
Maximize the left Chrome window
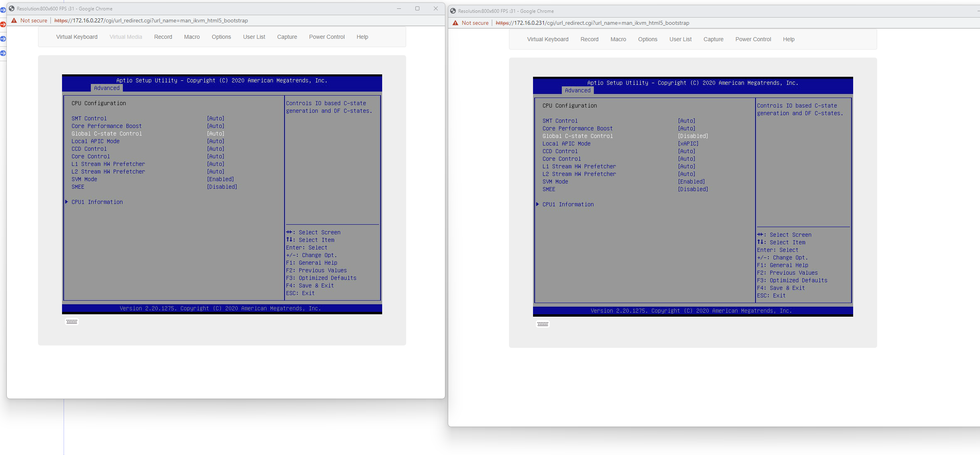coord(417,8)
